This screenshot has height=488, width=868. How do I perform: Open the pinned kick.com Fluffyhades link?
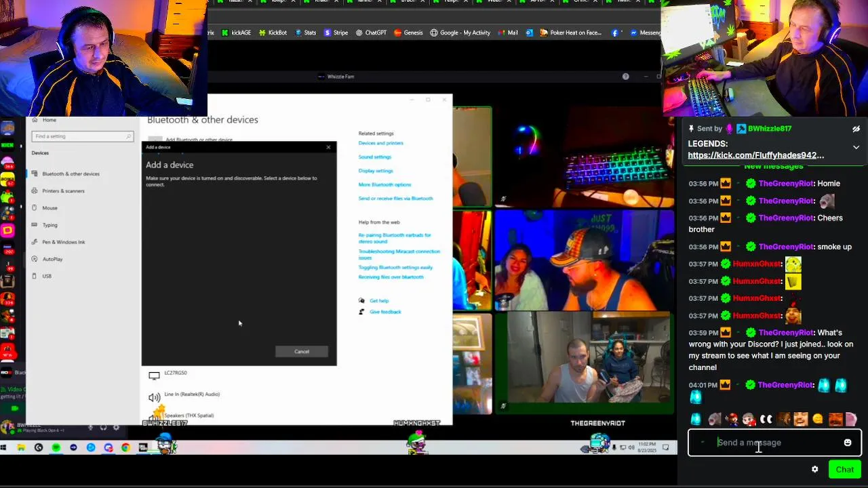pyautogui.click(x=756, y=155)
